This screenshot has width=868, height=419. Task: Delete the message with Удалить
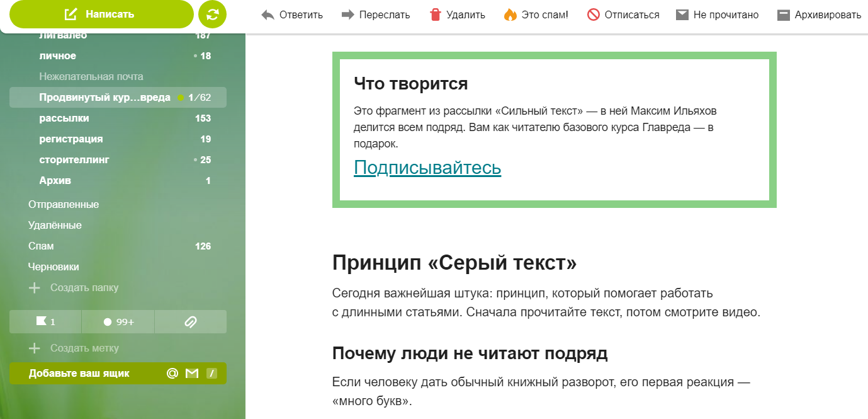pyautogui.click(x=457, y=14)
